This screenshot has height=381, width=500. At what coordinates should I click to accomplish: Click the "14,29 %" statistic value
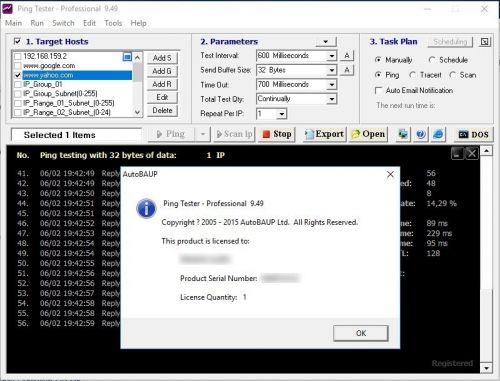click(442, 203)
